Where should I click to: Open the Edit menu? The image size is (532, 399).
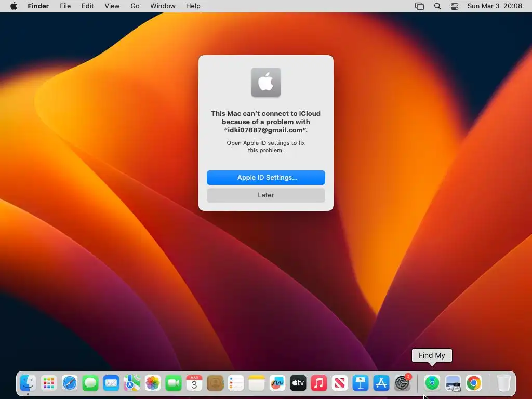coord(87,6)
